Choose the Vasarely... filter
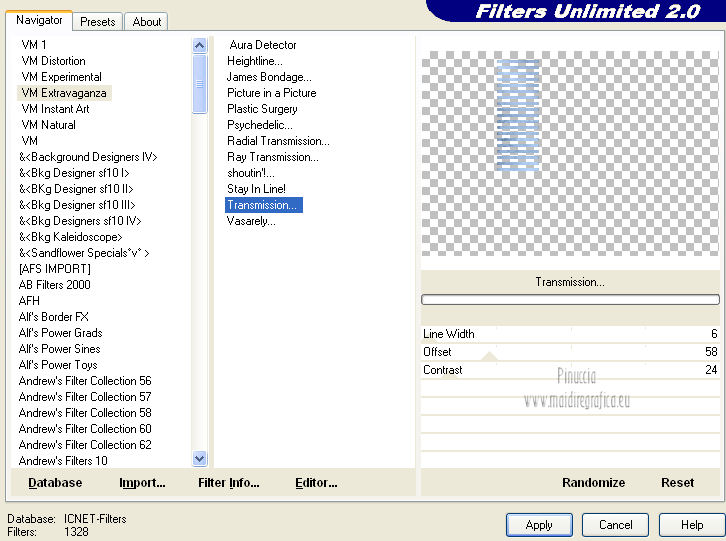This screenshot has width=726, height=541. point(251,221)
